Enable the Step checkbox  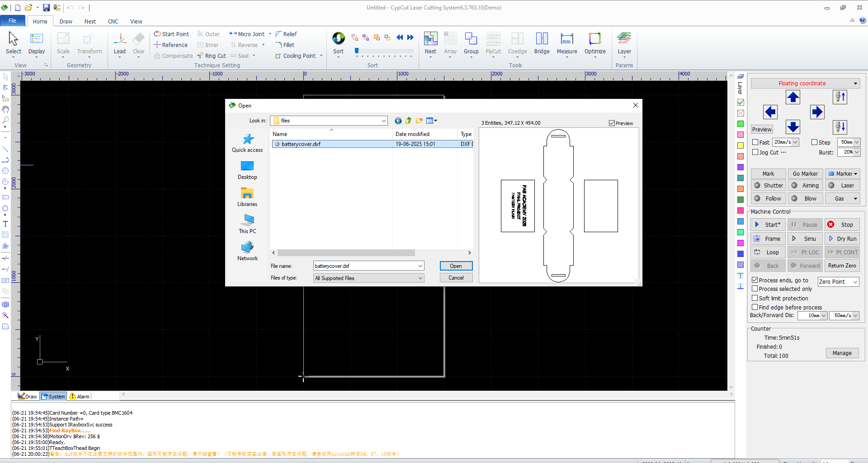[814, 142]
